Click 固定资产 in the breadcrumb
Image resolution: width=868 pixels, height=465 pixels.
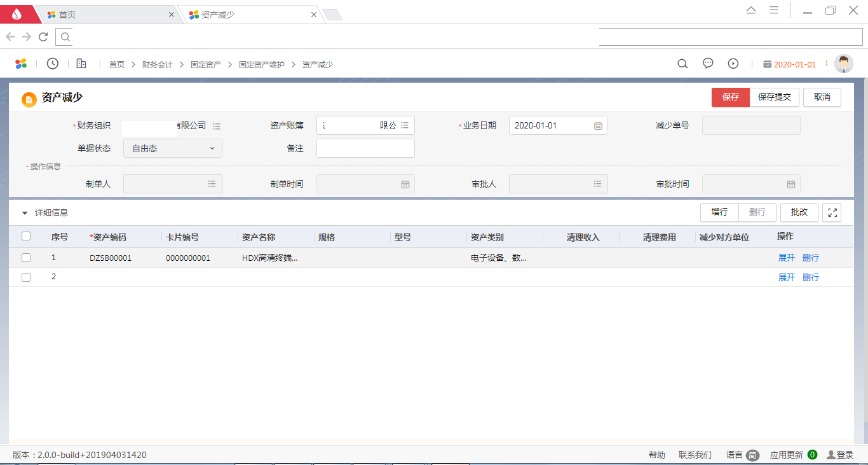click(x=206, y=65)
